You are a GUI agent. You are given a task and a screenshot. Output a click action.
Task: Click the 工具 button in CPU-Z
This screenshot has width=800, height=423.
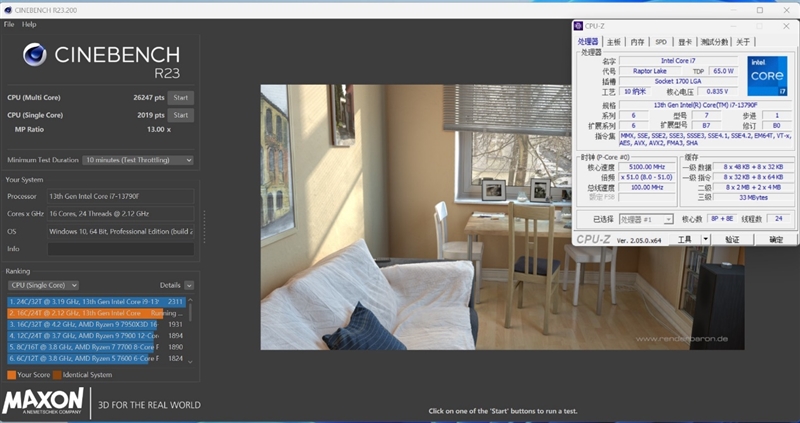(685, 239)
